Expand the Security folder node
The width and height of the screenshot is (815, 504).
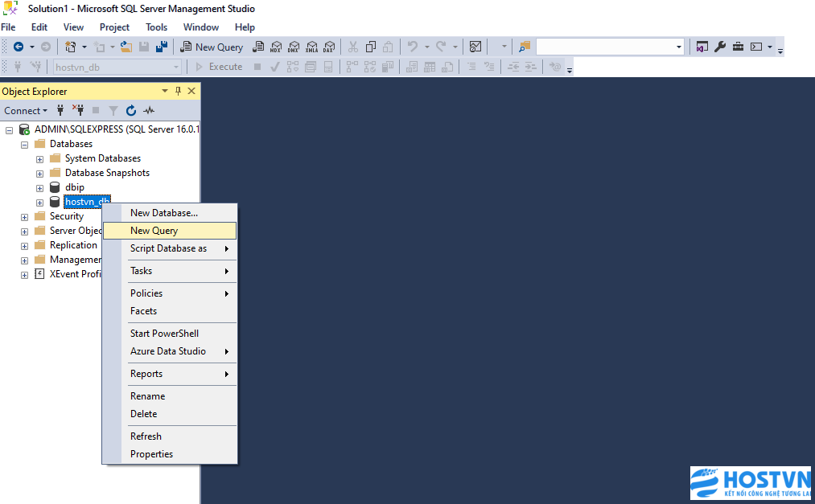tap(24, 217)
